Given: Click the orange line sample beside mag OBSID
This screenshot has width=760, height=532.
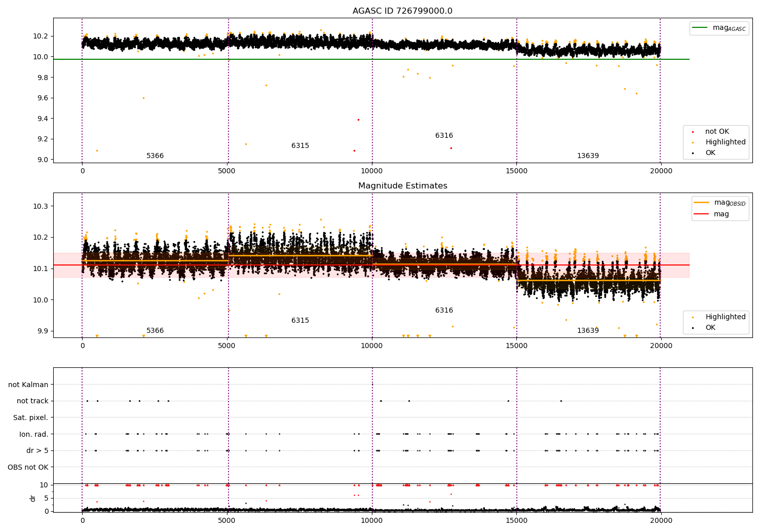Looking at the screenshot, I should click(x=702, y=203).
